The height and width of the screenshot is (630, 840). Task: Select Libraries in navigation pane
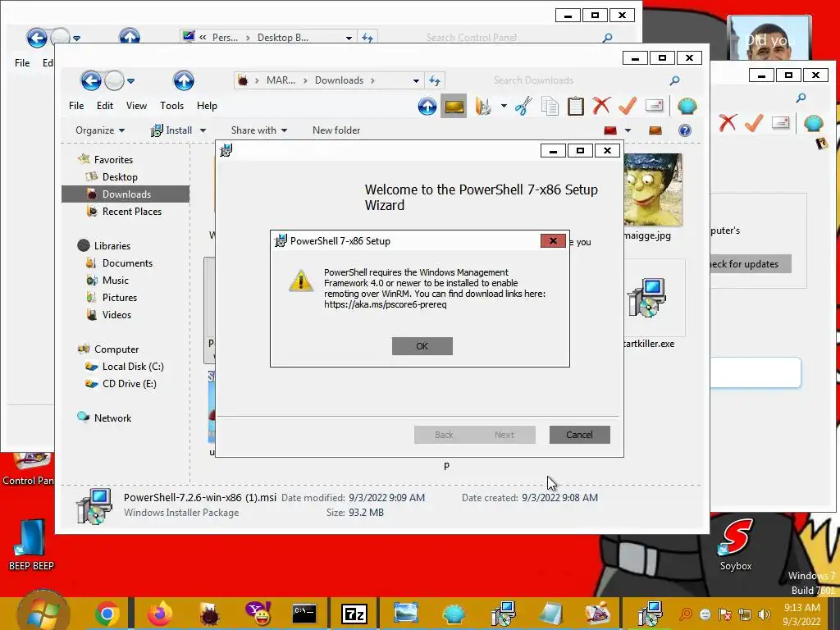[x=112, y=245]
